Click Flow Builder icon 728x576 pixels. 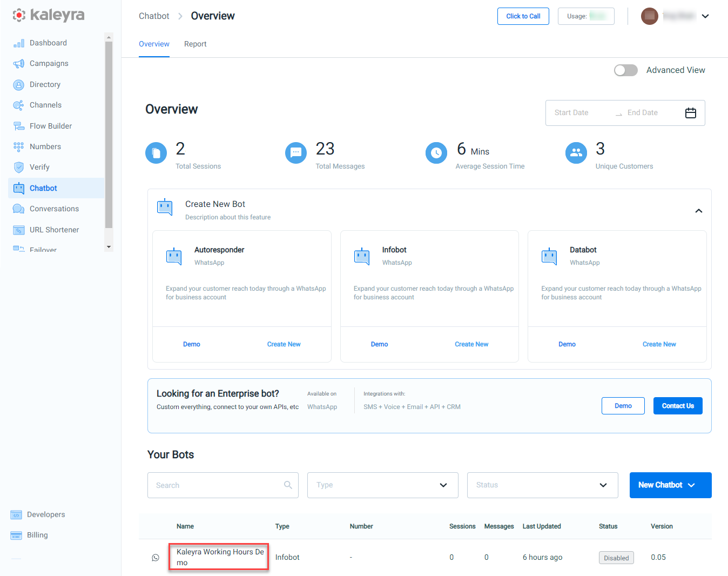tap(19, 126)
